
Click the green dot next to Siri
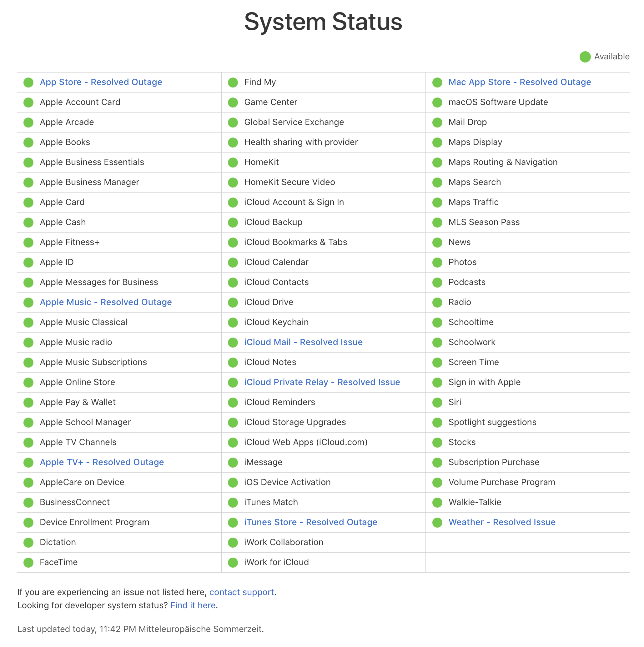point(437,403)
